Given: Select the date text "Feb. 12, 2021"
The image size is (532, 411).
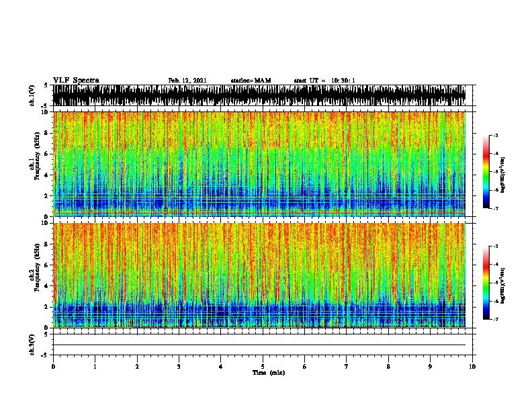Looking at the screenshot, I should click(187, 81).
